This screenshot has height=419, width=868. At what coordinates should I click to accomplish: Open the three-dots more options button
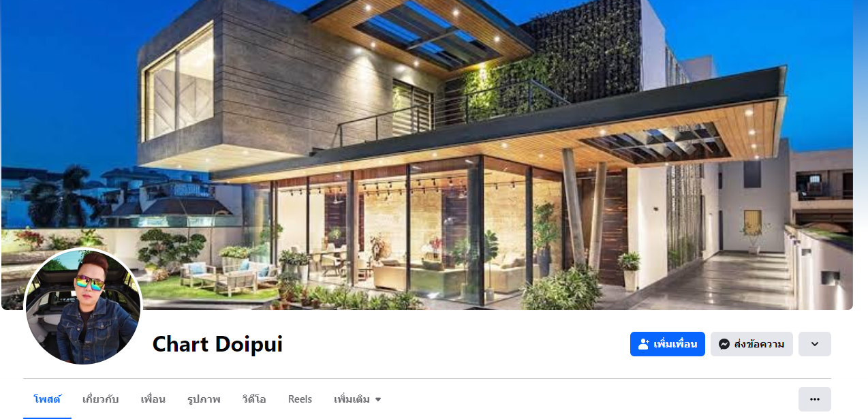point(814,399)
